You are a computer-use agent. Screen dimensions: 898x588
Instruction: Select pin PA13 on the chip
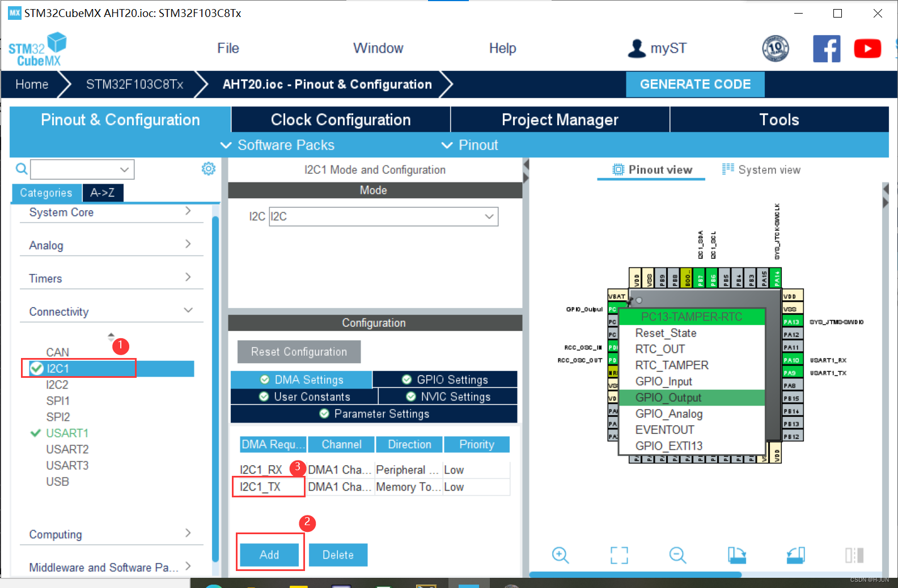coord(792,322)
